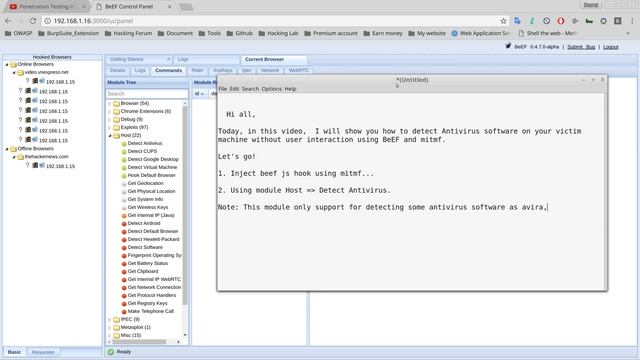Expand the Debug (9) folder

pyautogui.click(x=109, y=119)
